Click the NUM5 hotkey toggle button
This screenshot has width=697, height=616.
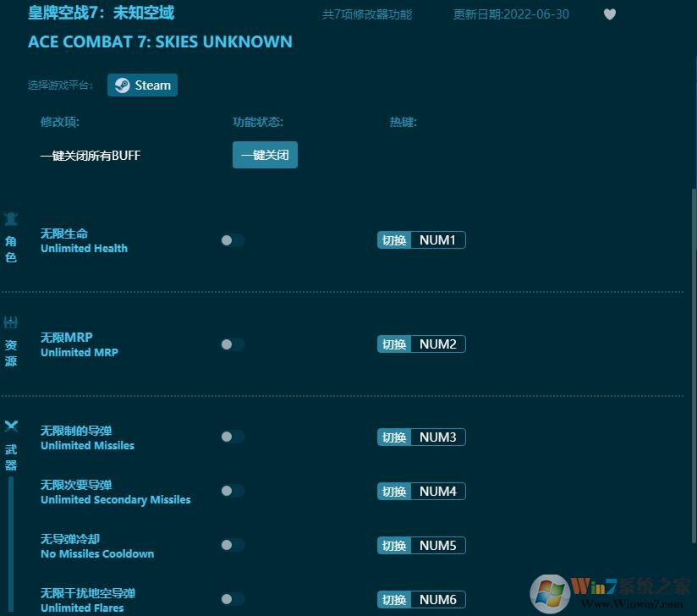tap(420, 545)
